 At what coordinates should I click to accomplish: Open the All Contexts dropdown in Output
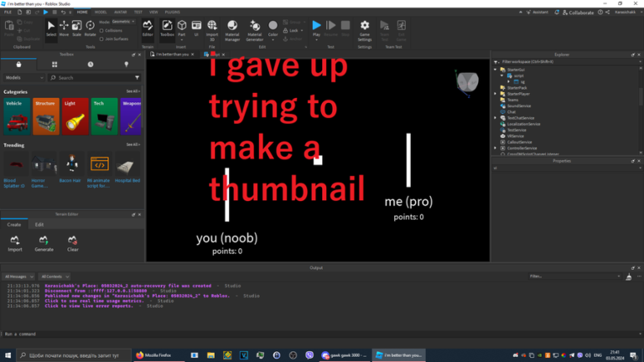(x=55, y=277)
